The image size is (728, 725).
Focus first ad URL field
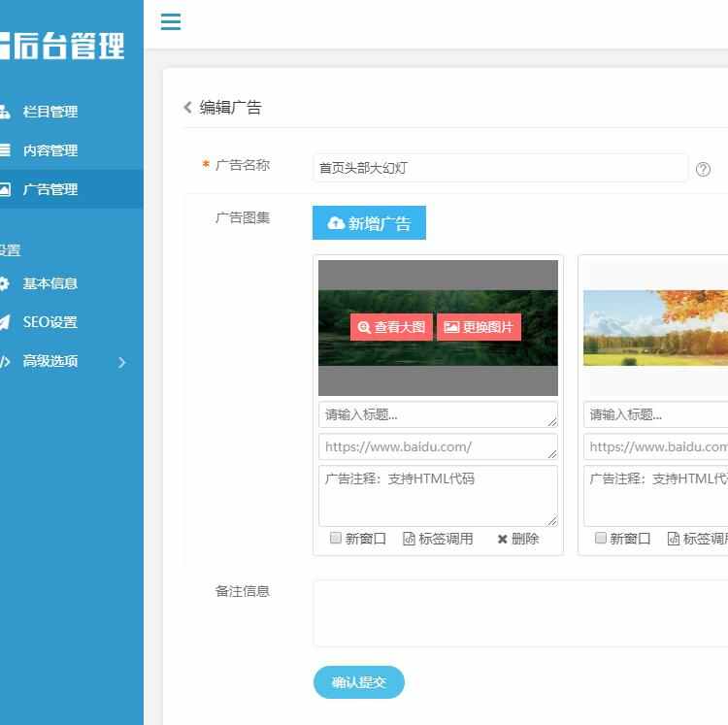(438, 446)
